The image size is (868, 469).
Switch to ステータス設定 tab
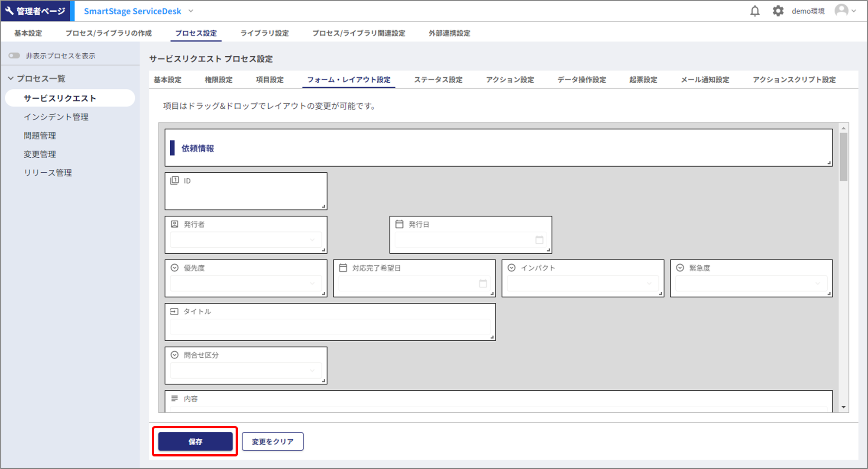coord(438,80)
